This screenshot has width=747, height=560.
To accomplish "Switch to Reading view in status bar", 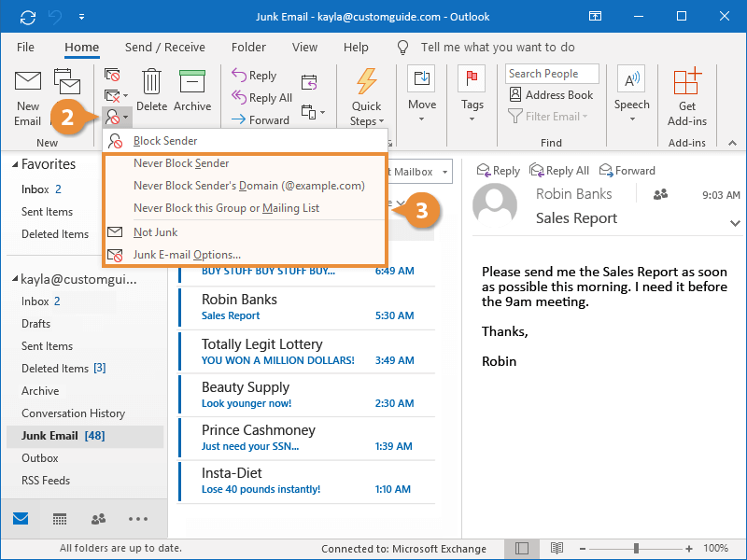I will [557, 549].
